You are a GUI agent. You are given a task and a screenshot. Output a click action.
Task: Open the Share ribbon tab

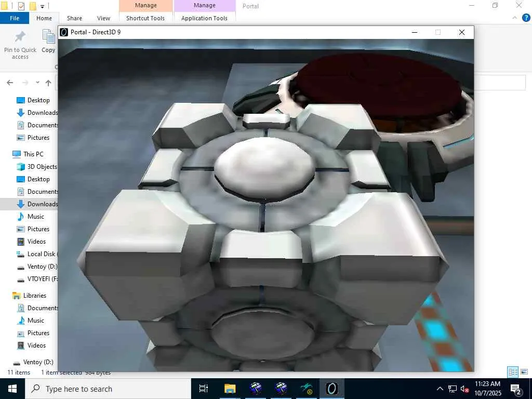(x=74, y=18)
